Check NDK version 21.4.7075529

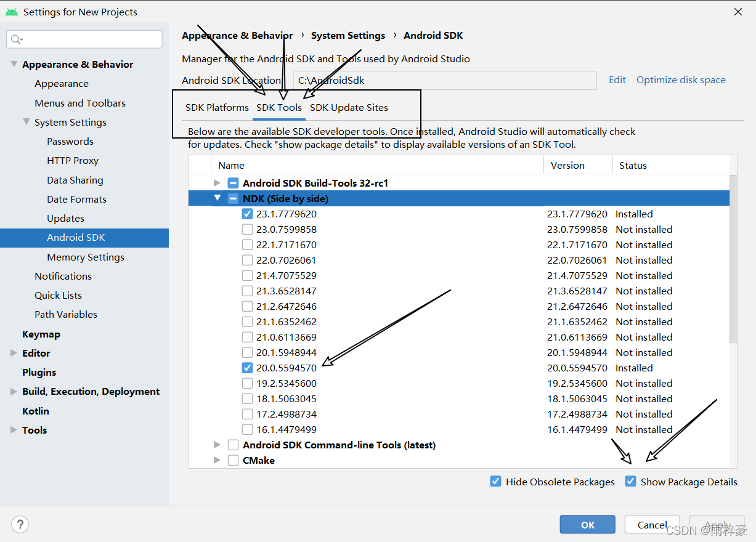coord(248,275)
